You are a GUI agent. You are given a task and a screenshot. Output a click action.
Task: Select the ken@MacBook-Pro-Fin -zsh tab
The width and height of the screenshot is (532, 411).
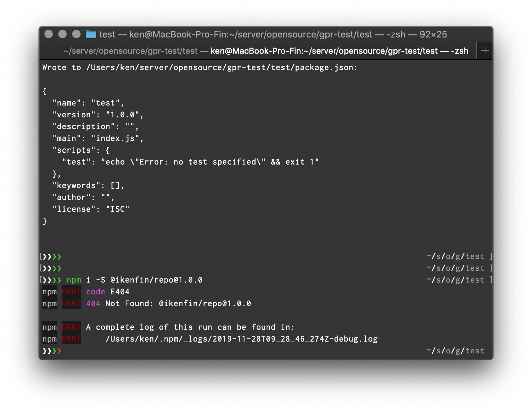(339, 51)
